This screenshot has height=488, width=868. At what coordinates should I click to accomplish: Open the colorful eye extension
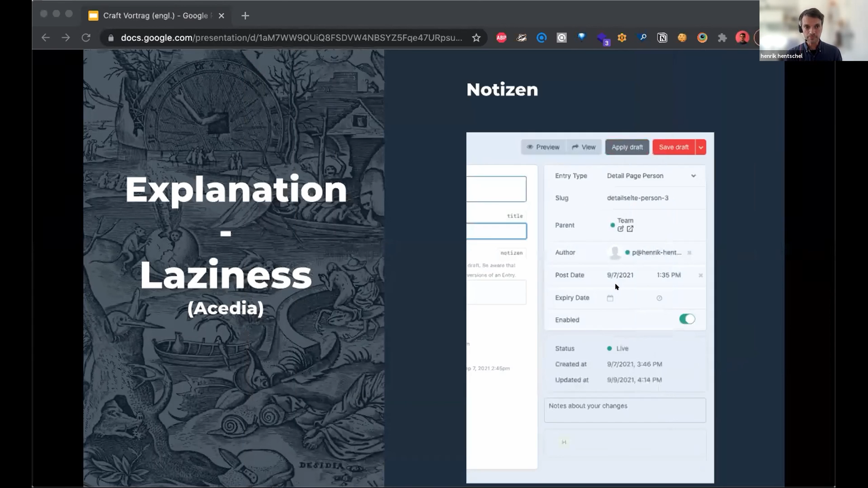coord(702,38)
